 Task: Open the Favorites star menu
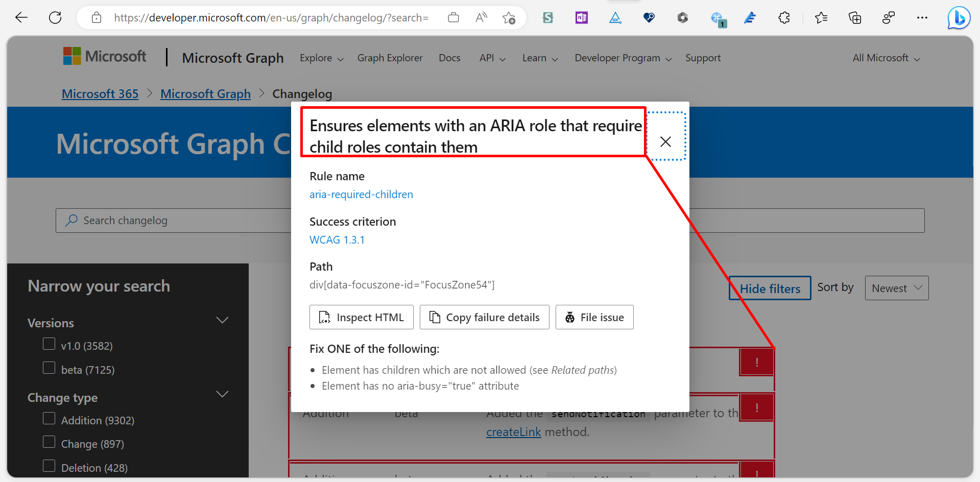pos(821,17)
